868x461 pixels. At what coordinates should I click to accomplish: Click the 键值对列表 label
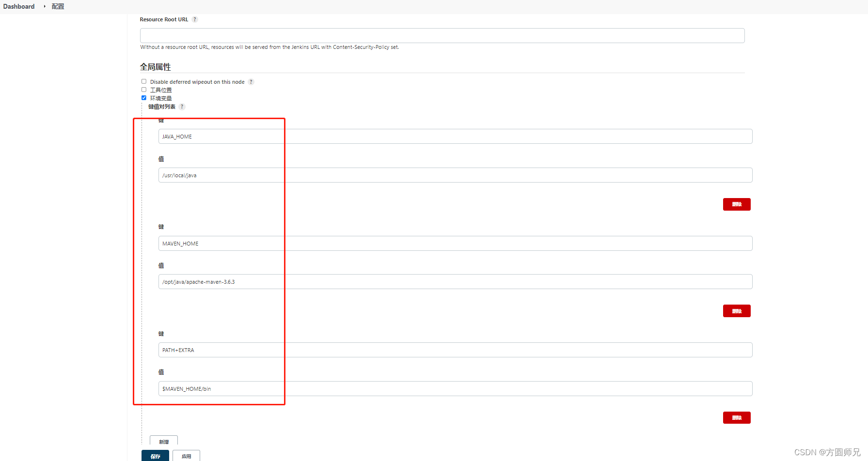coord(162,107)
